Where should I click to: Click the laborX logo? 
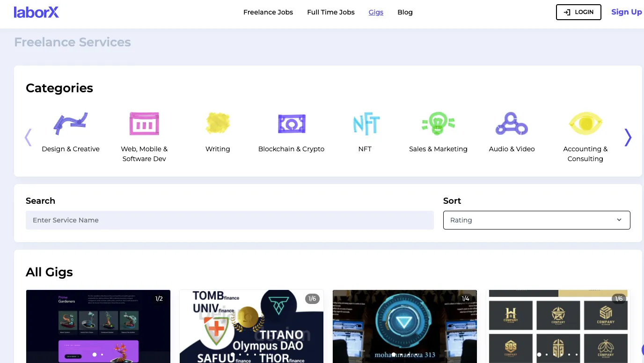coord(37,12)
